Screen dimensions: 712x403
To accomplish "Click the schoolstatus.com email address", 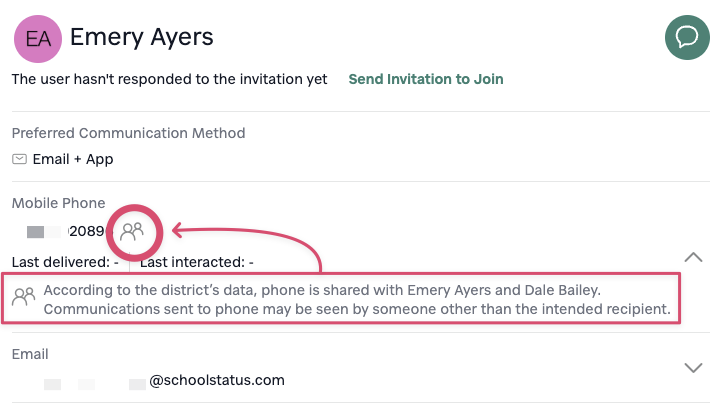I will click(164, 380).
